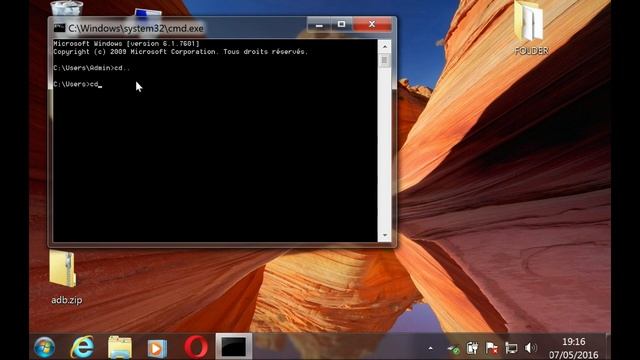
Task: Launch Opera browser from the taskbar
Action: pyautogui.click(x=196, y=347)
